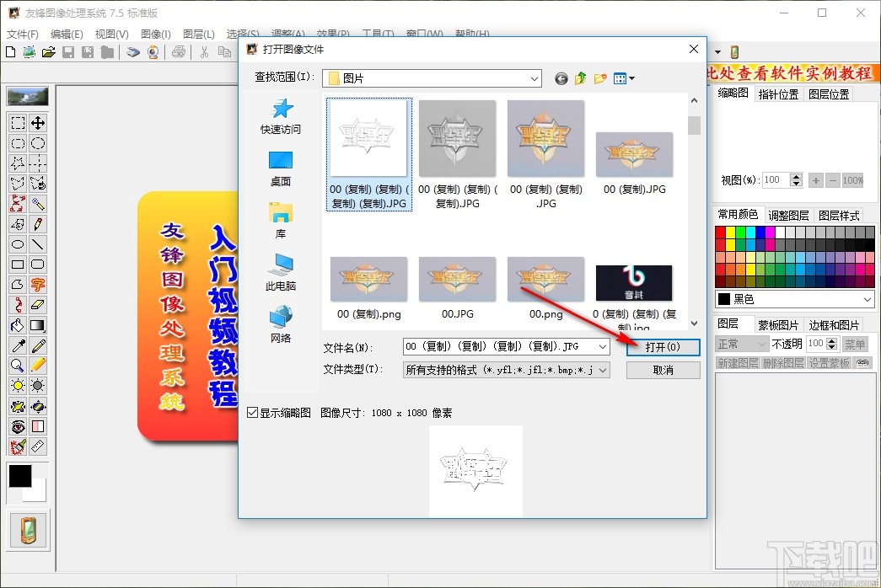Click the 100% zoom reset button
The height and width of the screenshot is (588, 881).
[x=853, y=180]
